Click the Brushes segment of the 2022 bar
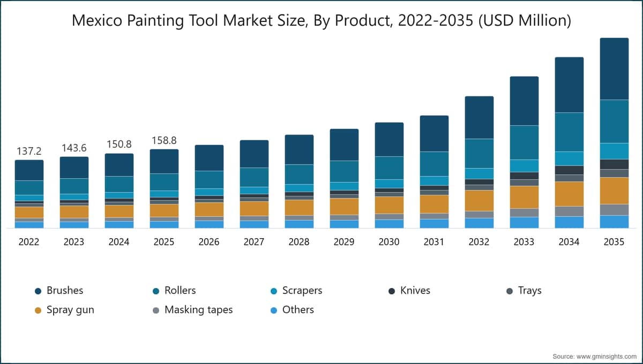 29,170
